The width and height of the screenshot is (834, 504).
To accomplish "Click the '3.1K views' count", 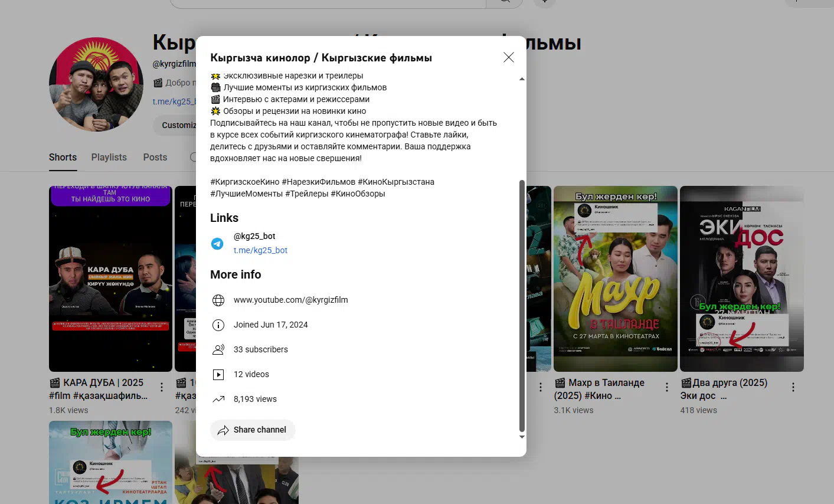I will (574, 410).
